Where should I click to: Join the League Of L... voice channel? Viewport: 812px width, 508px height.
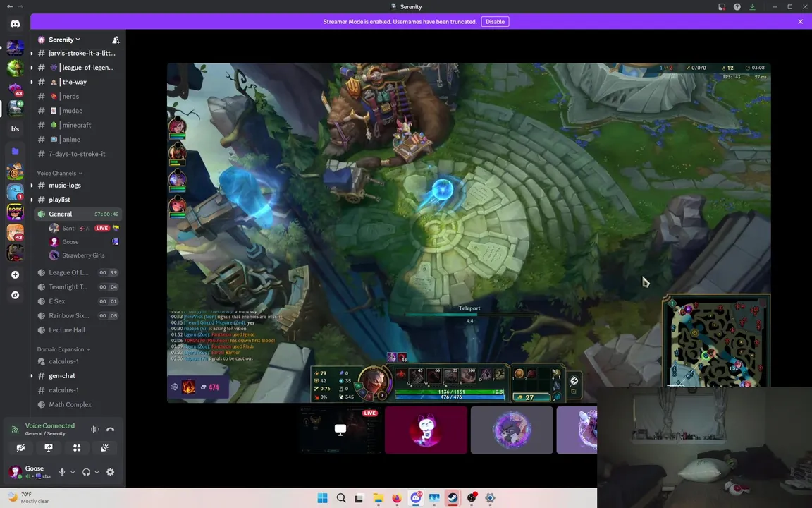(78, 272)
